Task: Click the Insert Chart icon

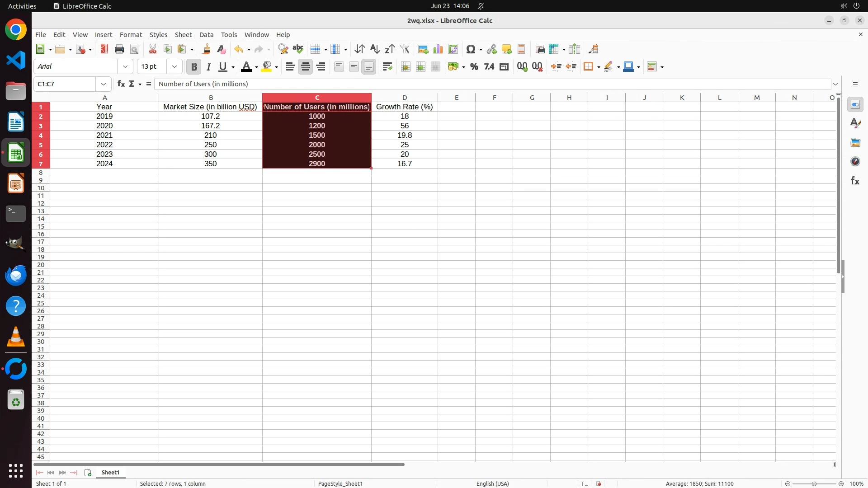Action: [x=438, y=49]
